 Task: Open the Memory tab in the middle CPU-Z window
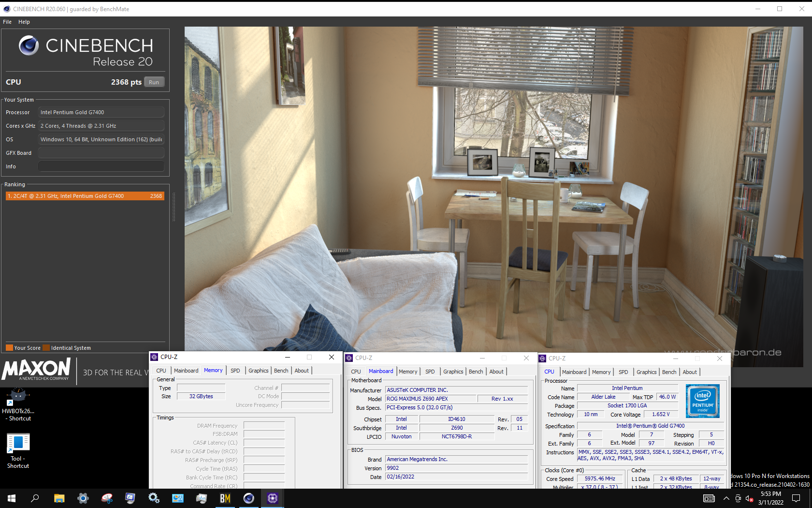pos(408,372)
